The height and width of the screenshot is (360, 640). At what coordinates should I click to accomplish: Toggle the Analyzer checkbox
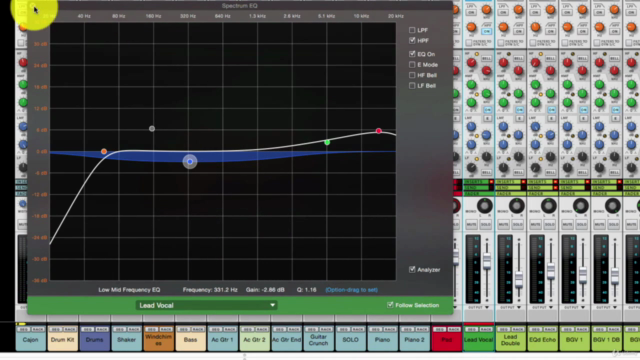pos(412,269)
